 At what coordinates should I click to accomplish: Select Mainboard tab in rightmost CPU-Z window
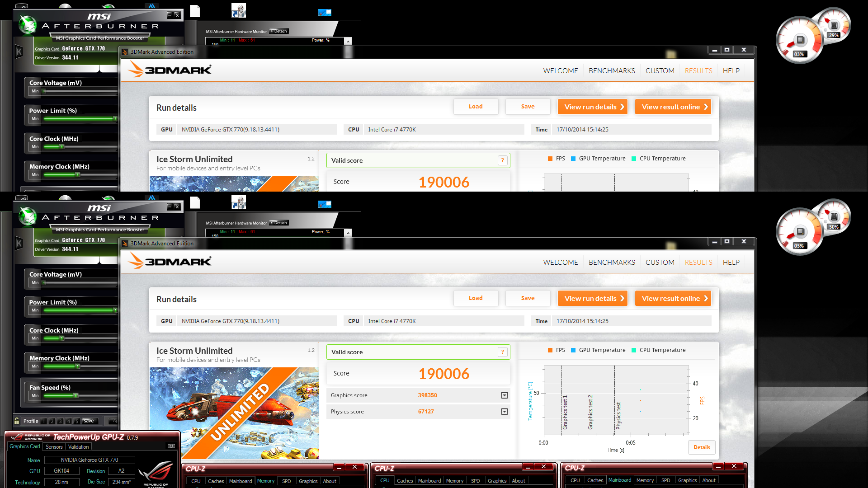620,480
